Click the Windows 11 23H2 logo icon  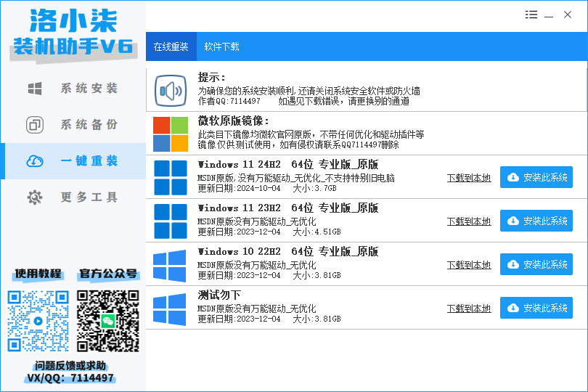tap(171, 221)
